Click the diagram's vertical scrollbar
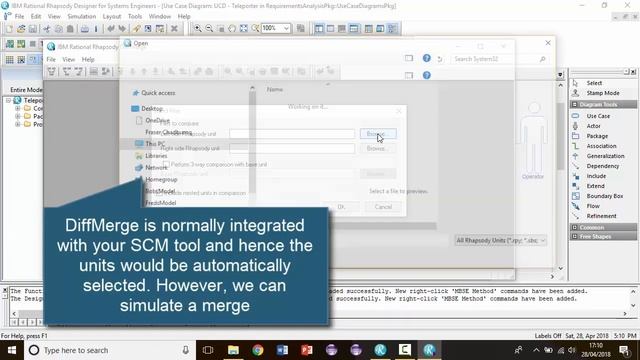Image resolution: width=640 pixels, height=360 pixels. (x=560, y=176)
